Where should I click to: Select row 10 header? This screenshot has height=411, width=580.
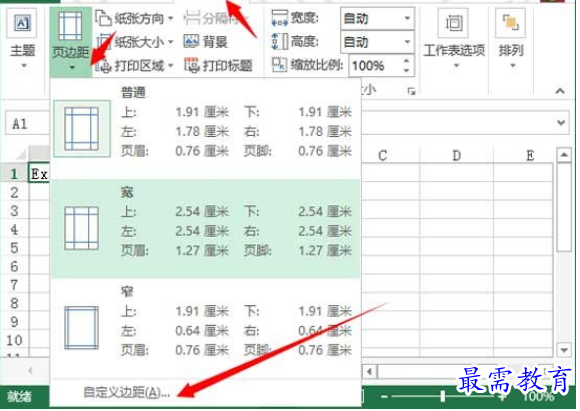tap(14, 340)
